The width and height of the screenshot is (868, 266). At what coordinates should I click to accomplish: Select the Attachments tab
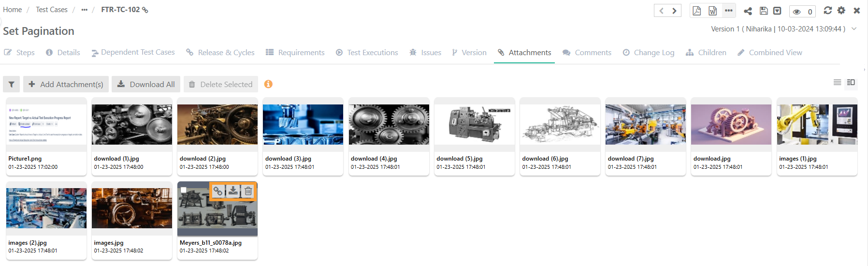[524, 52]
